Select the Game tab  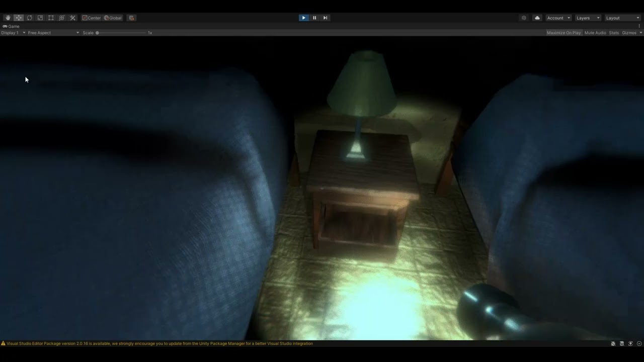(x=11, y=26)
